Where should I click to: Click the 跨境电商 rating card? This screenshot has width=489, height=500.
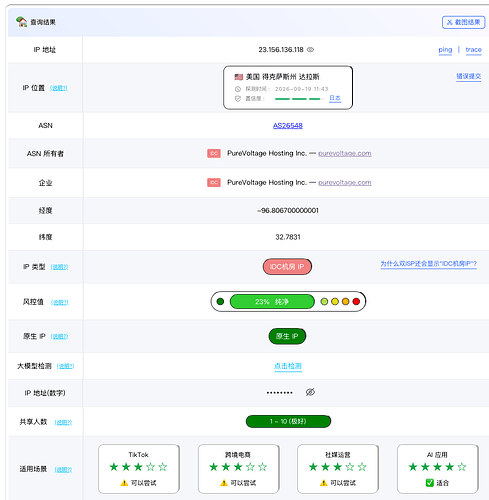coord(238,469)
